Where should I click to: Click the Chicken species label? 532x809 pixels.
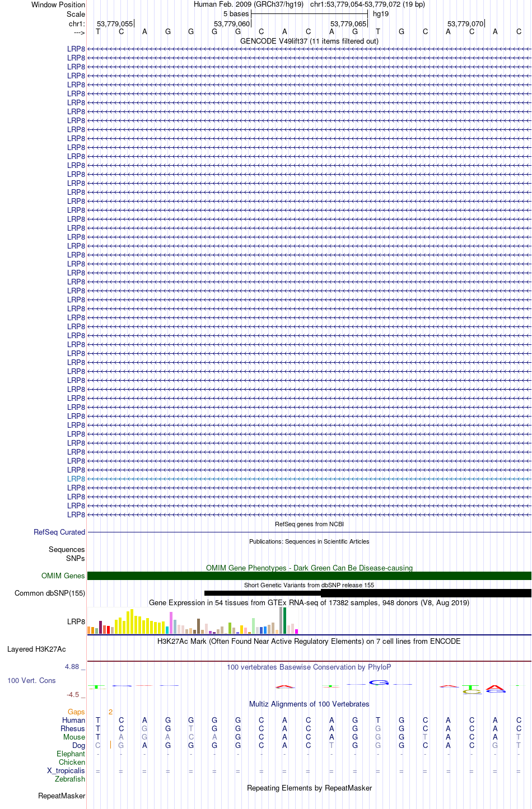[x=72, y=763]
